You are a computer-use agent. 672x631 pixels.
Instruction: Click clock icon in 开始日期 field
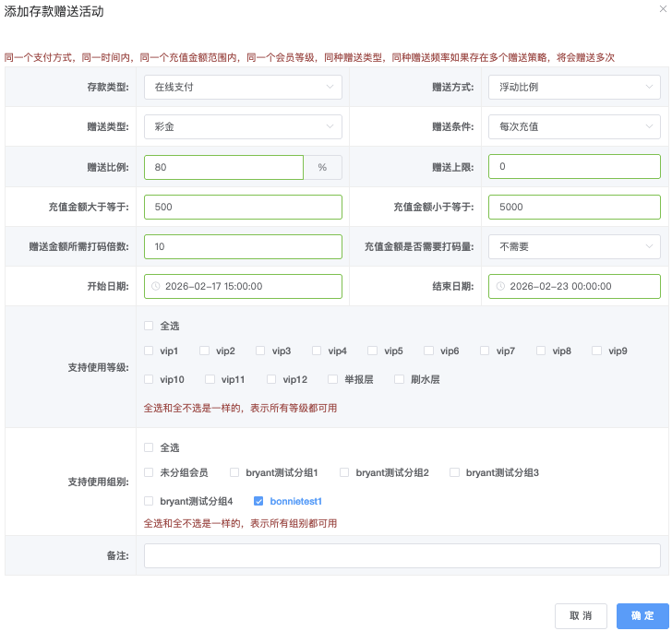coord(155,287)
